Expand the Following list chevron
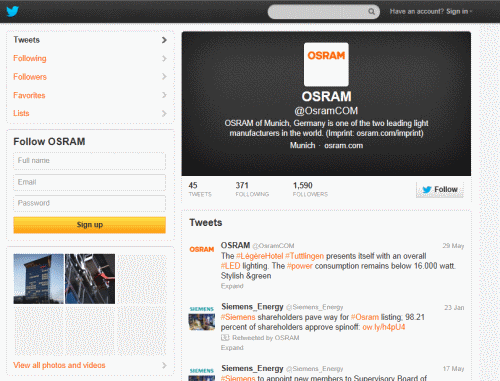500x381 pixels. tap(164, 59)
